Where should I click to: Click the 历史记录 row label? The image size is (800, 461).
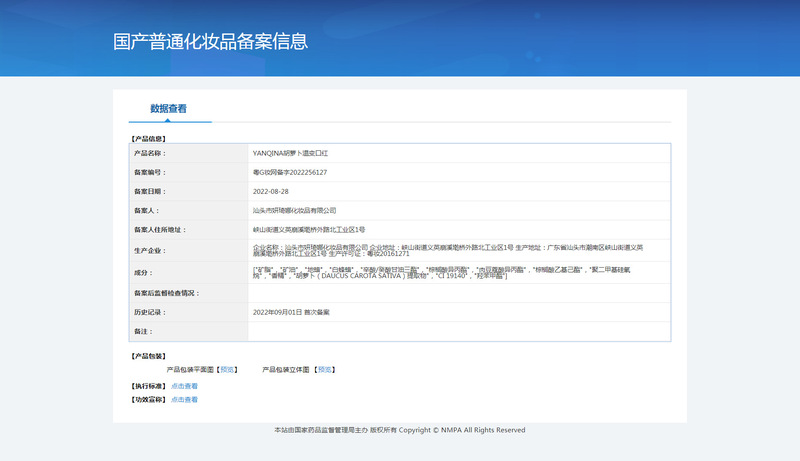tap(150, 312)
